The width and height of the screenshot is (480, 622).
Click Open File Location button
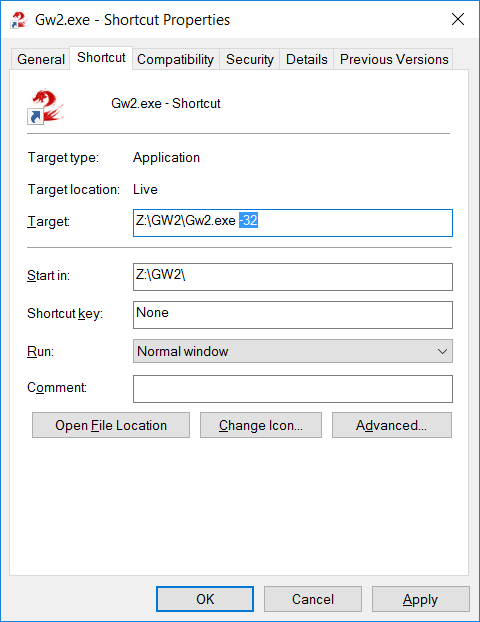[x=111, y=425]
